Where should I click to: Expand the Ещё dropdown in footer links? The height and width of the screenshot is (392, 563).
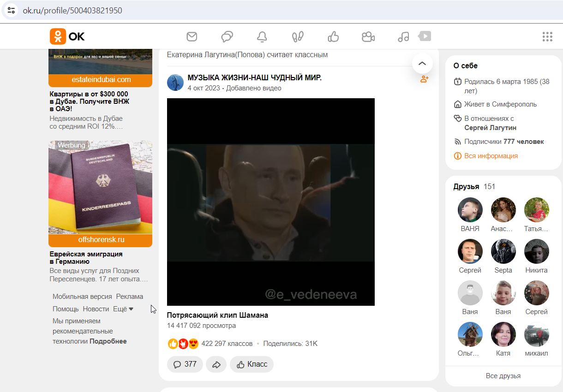pos(123,309)
